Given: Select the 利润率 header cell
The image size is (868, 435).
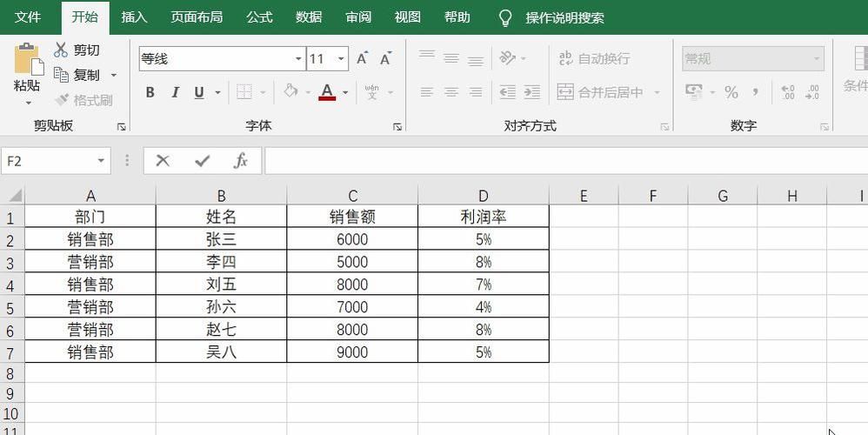Looking at the screenshot, I should click(484, 217).
